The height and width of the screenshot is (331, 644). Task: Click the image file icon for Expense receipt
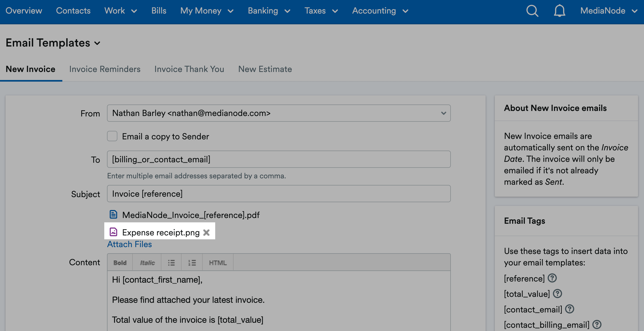pos(113,232)
